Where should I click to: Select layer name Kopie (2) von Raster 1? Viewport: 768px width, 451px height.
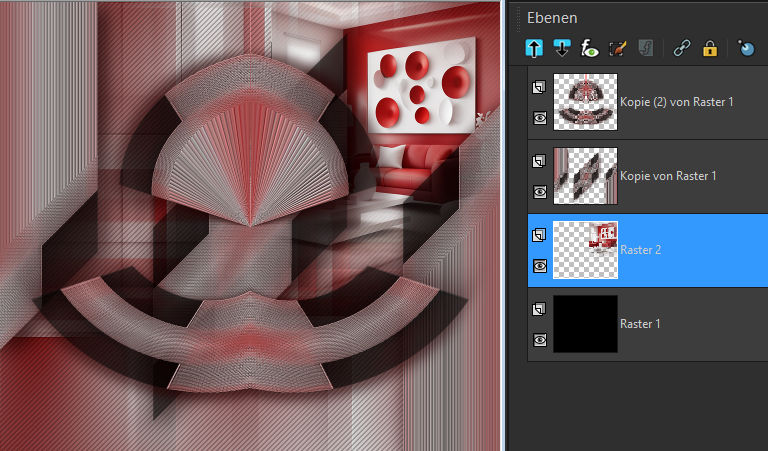677,102
